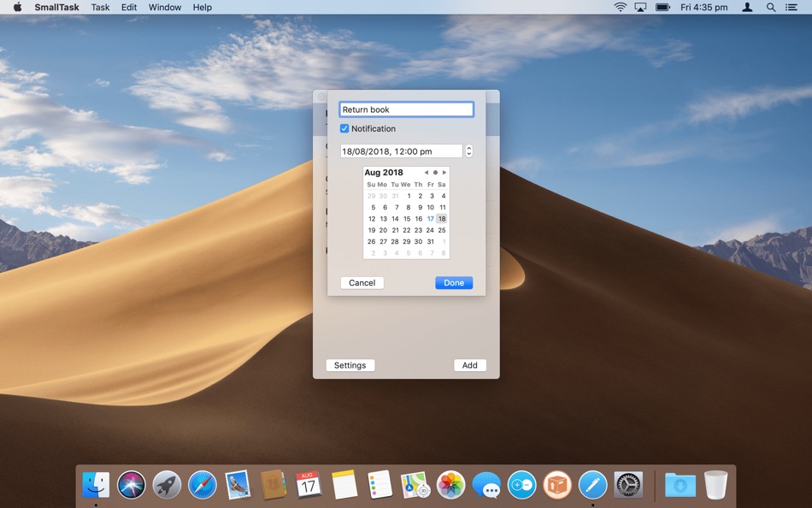Click the Add button

(x=470, y=365)
